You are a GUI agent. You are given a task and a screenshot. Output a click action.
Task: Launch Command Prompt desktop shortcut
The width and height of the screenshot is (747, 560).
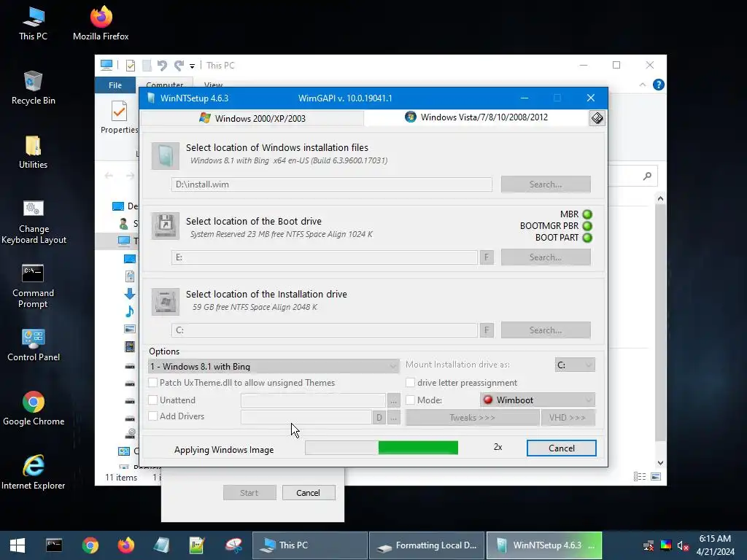click(33, 286)
